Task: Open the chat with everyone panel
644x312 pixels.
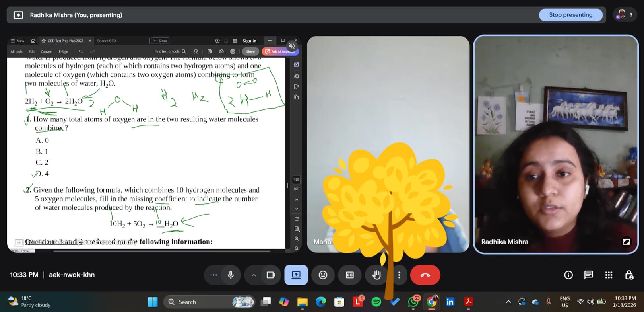Action: click(589, 275)
